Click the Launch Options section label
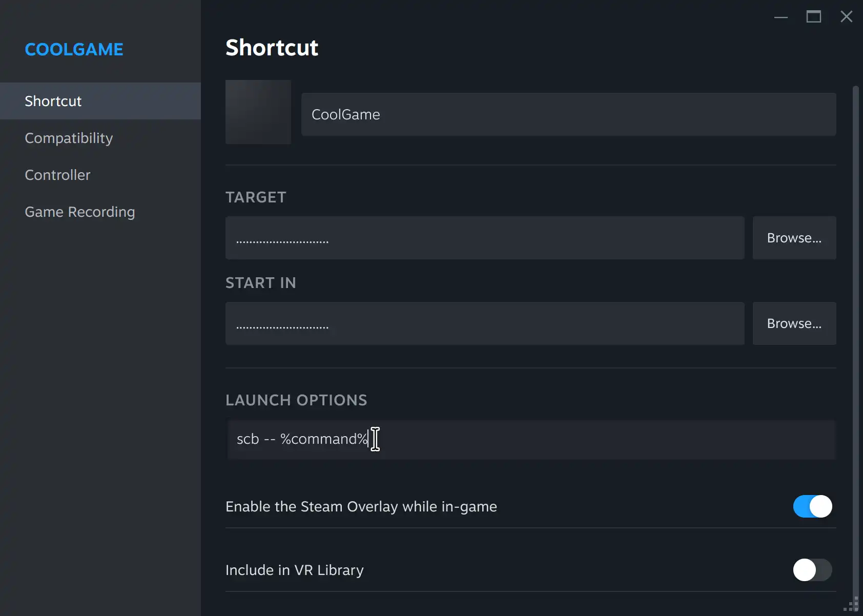Viewport: 863px width, 616px height. pyautogui.click(x=296, y=400)
